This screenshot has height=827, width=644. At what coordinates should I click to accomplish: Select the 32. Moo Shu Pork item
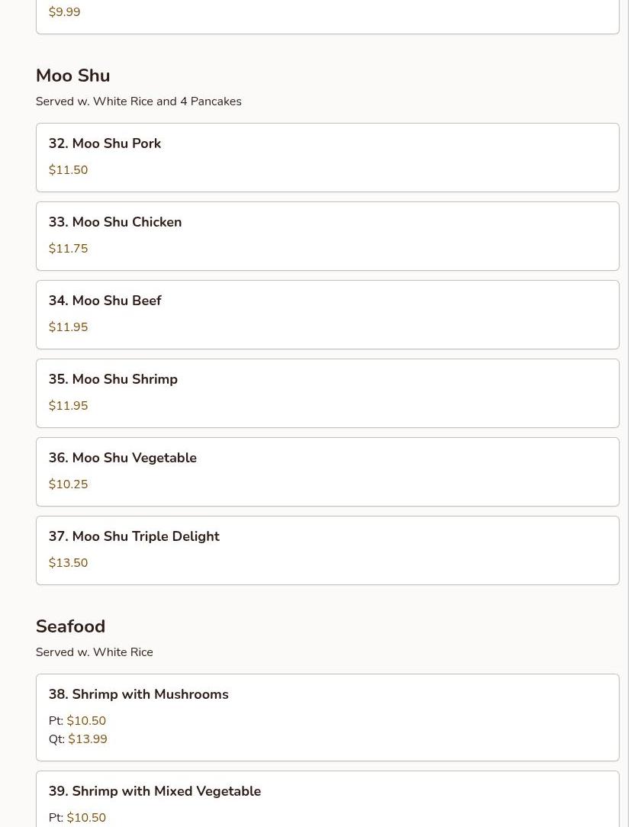327,158
